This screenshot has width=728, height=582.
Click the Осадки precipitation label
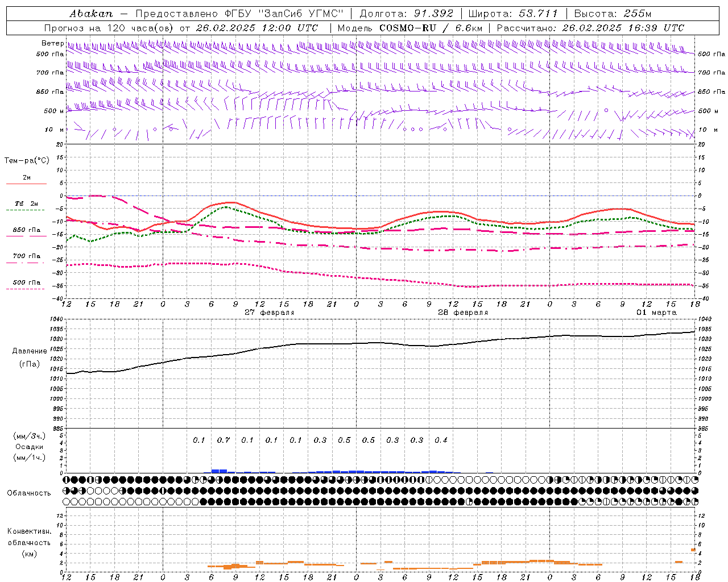(x=29, y=447)
